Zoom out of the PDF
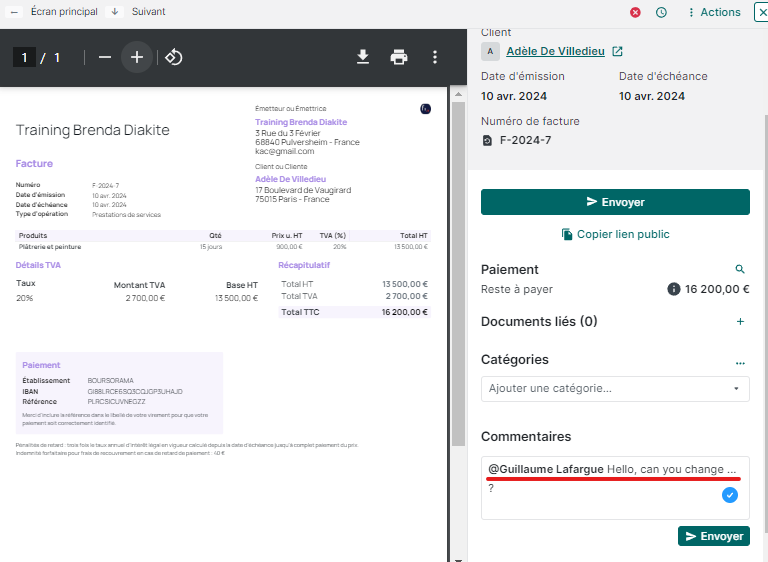 (105, 57)
